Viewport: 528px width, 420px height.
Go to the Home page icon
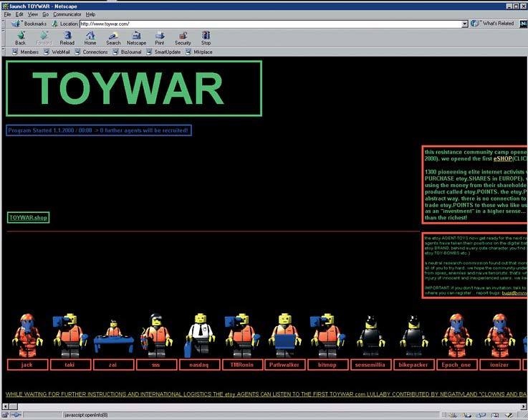coord(90,37)
